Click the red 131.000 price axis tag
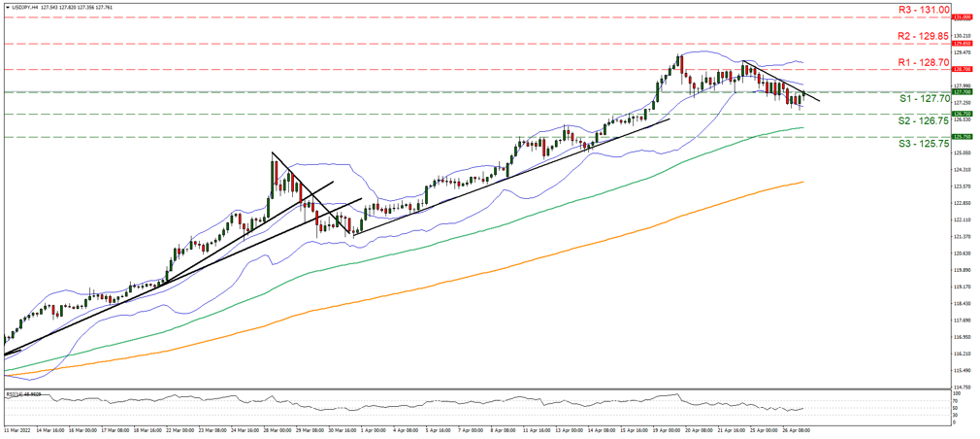980x439 pixels. (961, 17)
